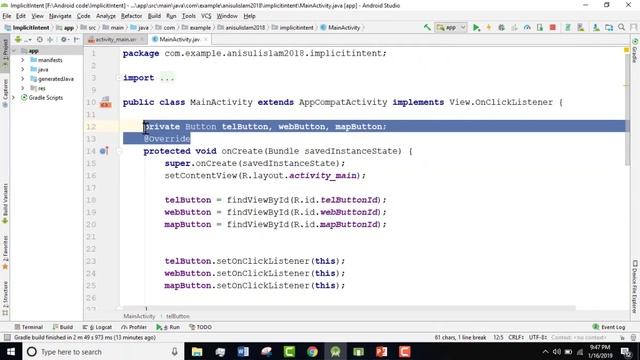The height and width of the screenshot is (360, 640).
Task: Click the Apply Changes lightning icon
Action: click(x=489, y=27)
